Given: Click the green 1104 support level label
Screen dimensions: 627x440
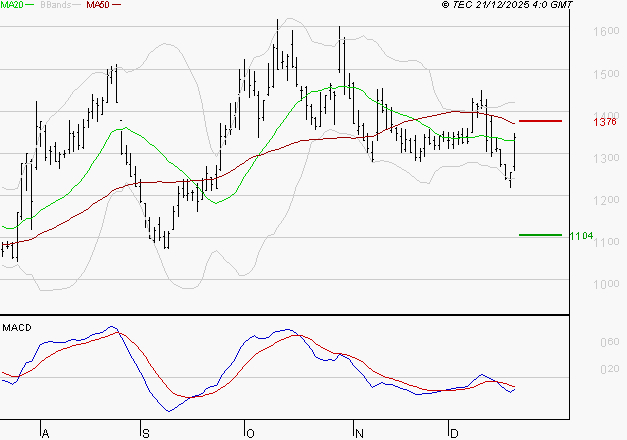Looking at the screenshot, I should click(x=581, y=236).
